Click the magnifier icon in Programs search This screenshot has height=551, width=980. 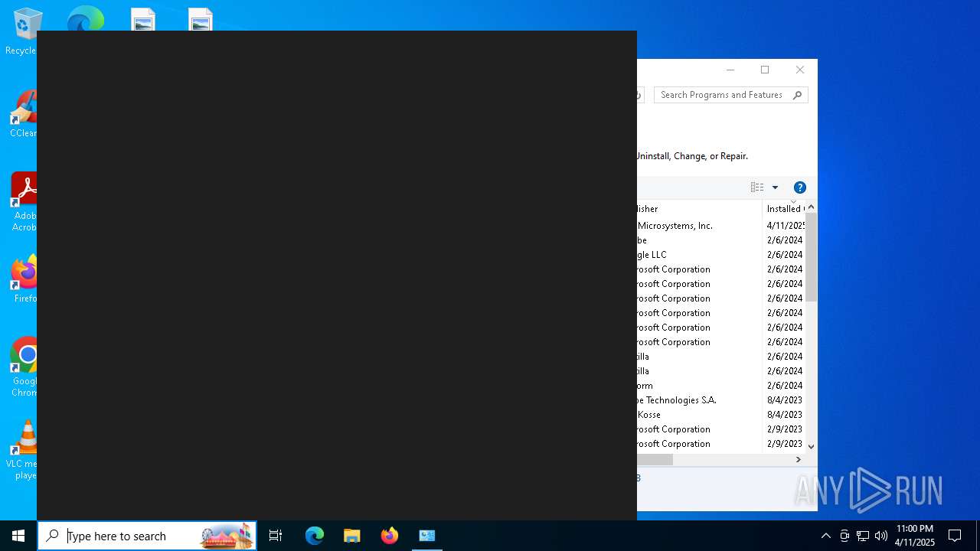797,95
